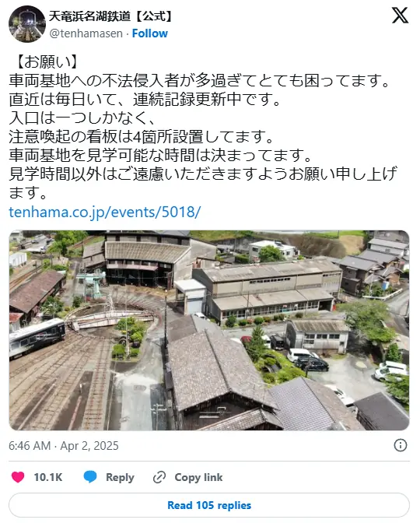The height and width of the screenshot is (523, 420).
Task: Click the chain link copy icon
Action: pyautogui.click(x=159, y=477)
